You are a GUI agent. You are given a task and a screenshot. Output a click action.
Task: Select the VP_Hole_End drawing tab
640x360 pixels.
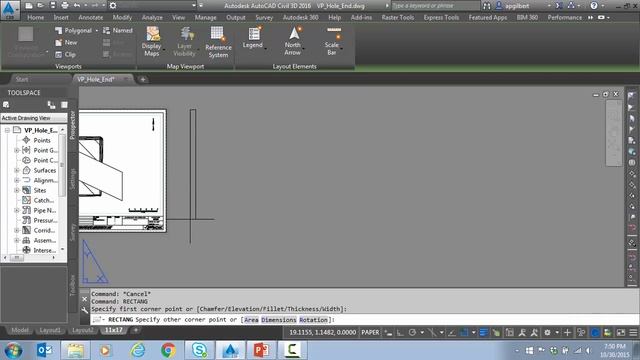[96, 79]
